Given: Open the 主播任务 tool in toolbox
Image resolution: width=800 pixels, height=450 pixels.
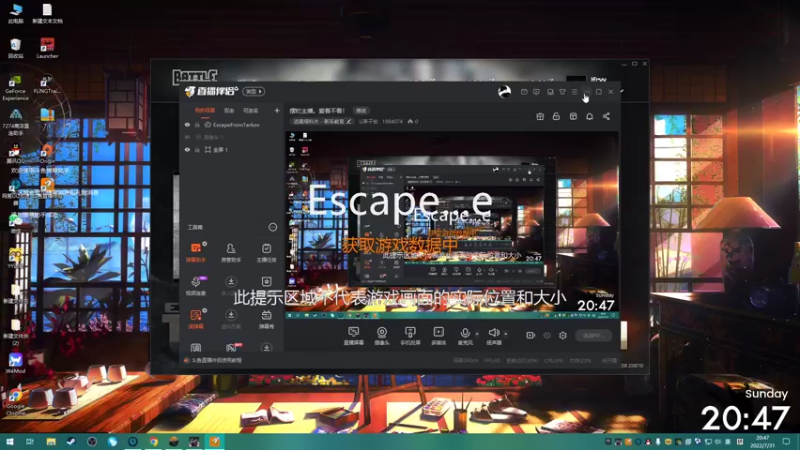Looking at the screenshot, I should point(266,253).
